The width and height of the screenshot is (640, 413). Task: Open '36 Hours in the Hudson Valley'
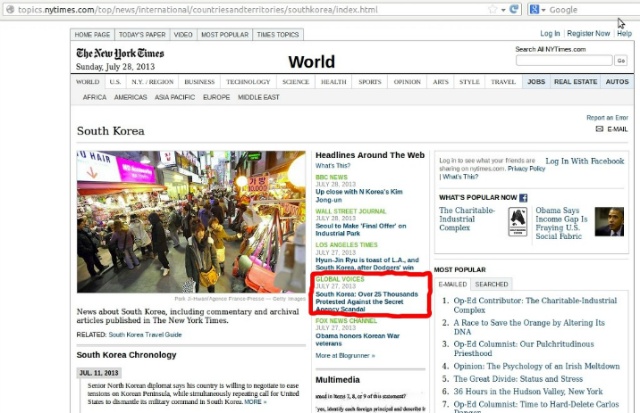tap(528, 391)
